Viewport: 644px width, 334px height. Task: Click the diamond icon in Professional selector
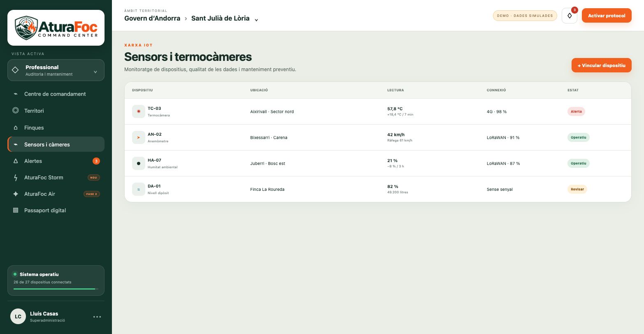[x=15, y=70]
